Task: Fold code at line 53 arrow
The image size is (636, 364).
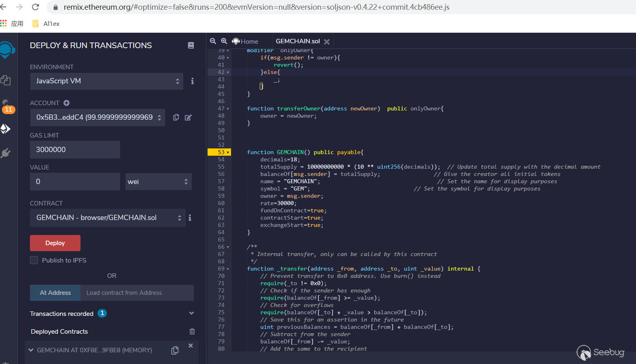Action: pyautogui.click(x=228, y=152)
